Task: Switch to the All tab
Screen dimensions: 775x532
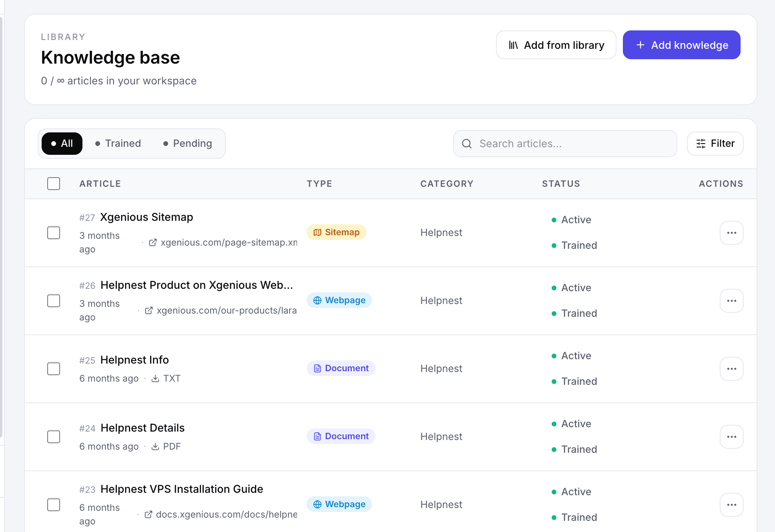Action: (62, 144)
